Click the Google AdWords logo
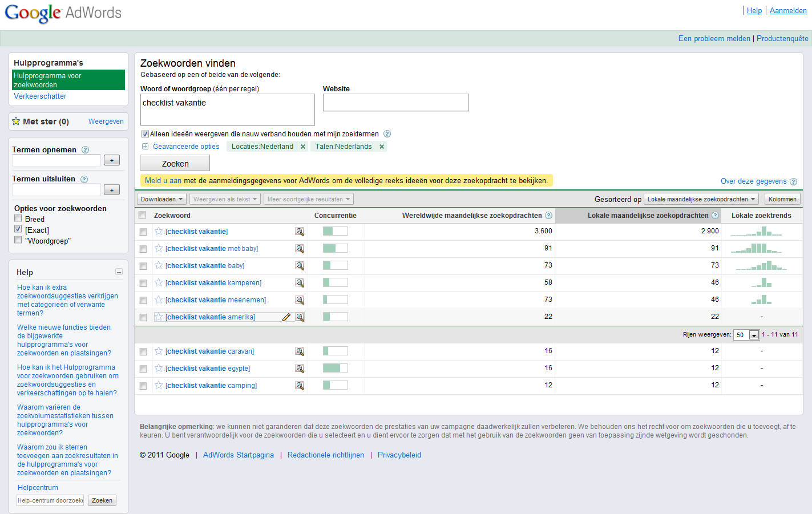 [x=63, y=13]
